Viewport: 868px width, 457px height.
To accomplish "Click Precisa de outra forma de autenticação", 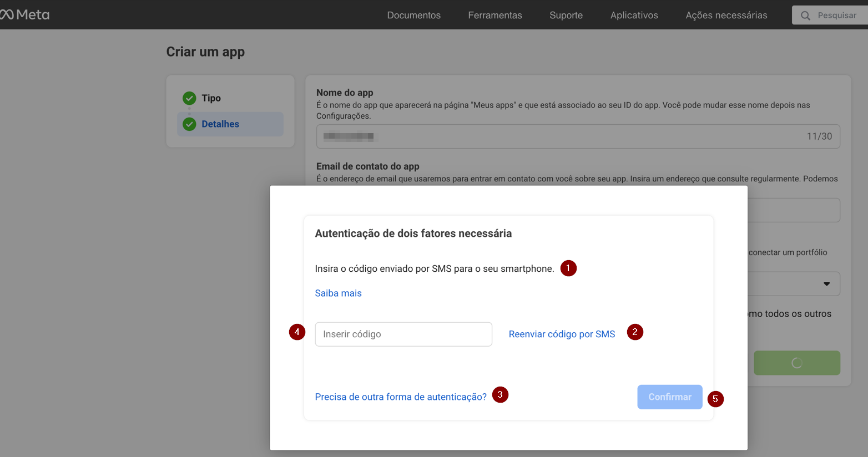I will 400,397.
